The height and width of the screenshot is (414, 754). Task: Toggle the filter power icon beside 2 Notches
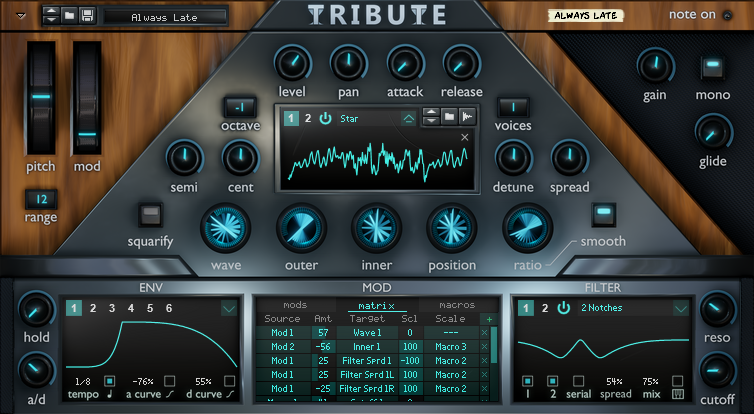(564, 308)
